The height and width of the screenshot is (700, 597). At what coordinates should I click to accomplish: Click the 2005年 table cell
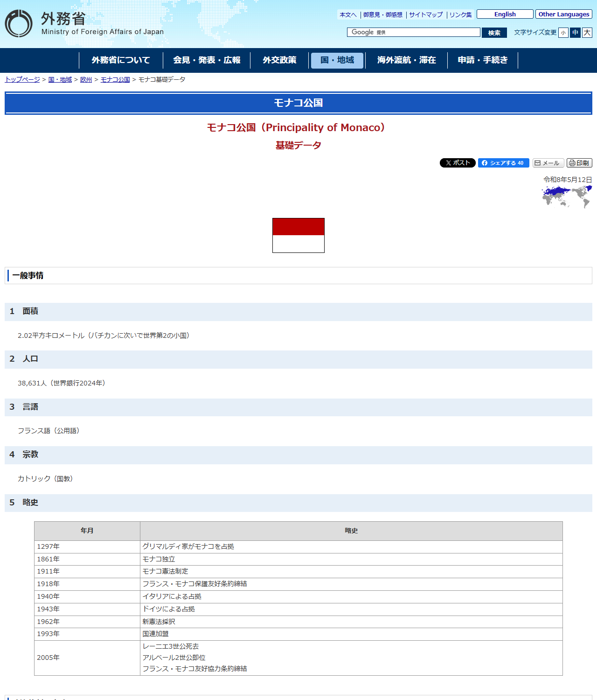pyautogui.click(x=87, y=658)
